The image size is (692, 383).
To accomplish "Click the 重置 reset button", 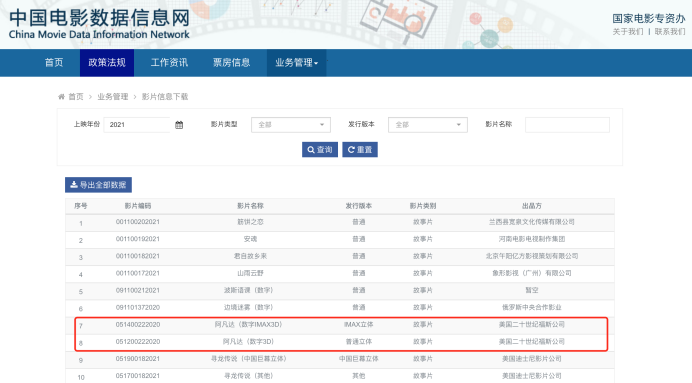I will pos(360,150).
